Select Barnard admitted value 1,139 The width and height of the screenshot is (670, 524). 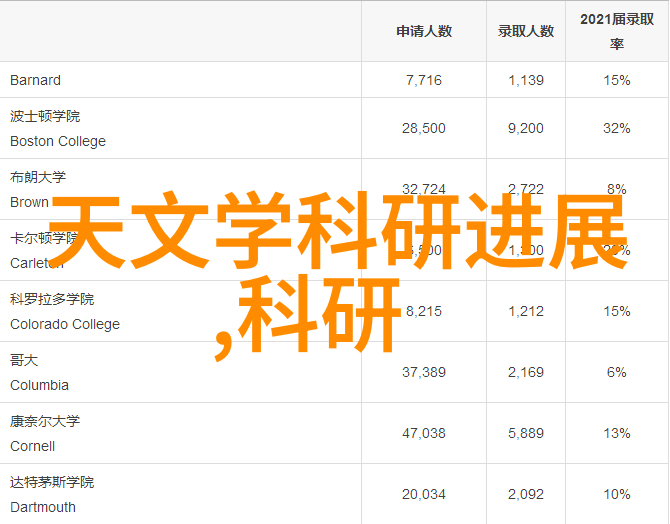[526, 80]
